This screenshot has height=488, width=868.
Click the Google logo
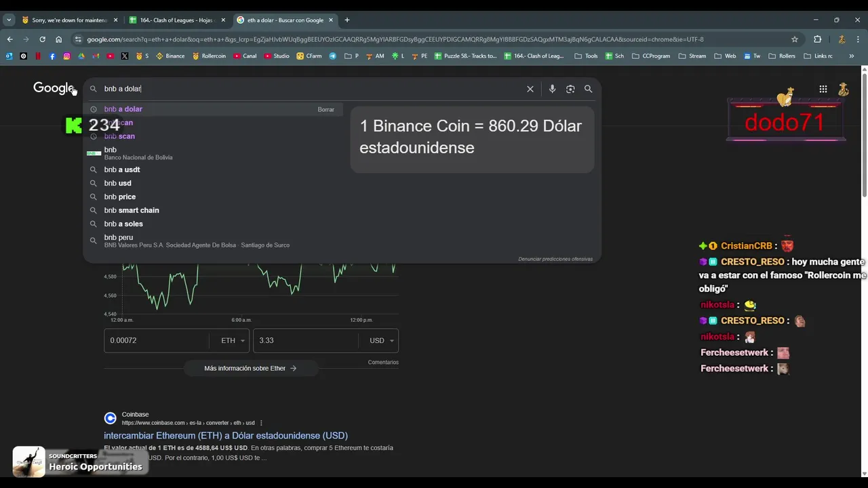pyautogui.click(x=54, y=88)
